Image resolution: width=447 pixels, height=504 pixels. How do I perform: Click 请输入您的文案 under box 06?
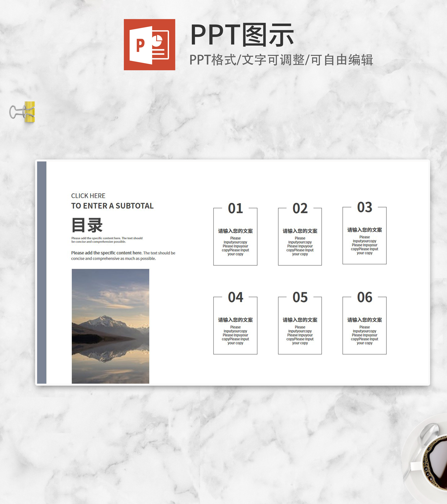[364, 320]
